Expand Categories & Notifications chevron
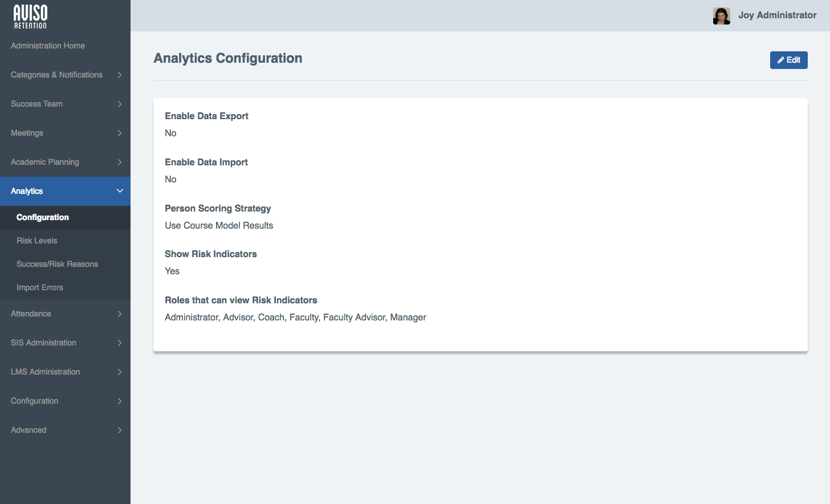Viewport: 830px width, 504px height. tap(120, 75)
